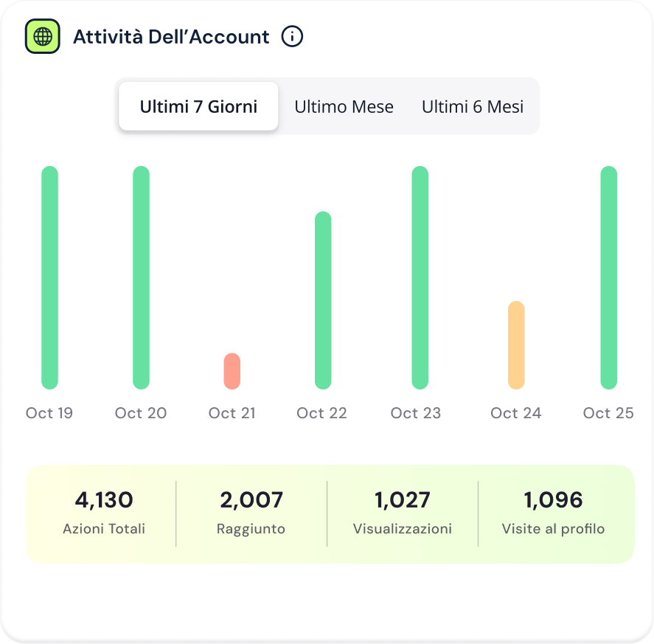
Task: Click the Oct 24 date label
Action: point(516,413)
